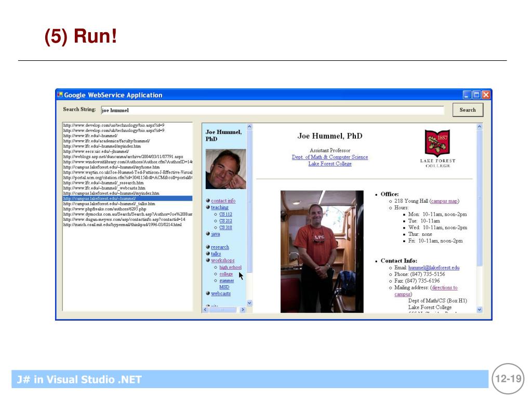This screenshot has height=399, width=532.
Task: Open the research link in sidebar
Action: point(220,247)
